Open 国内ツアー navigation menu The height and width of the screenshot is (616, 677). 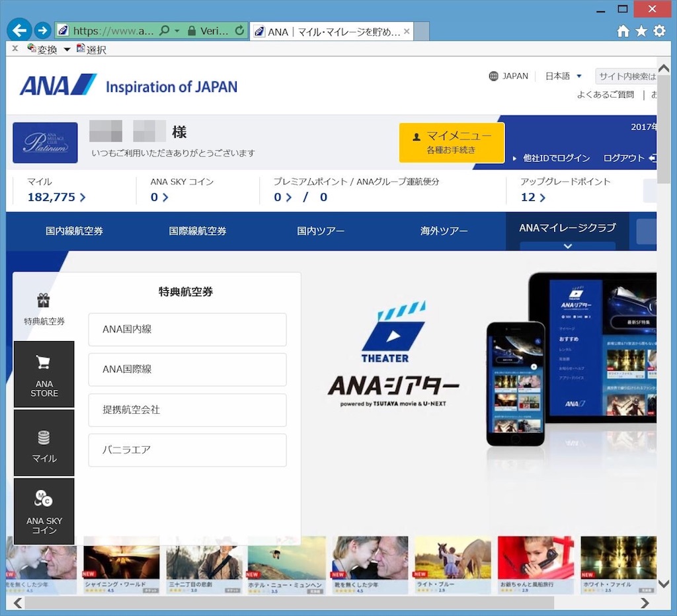321,231
